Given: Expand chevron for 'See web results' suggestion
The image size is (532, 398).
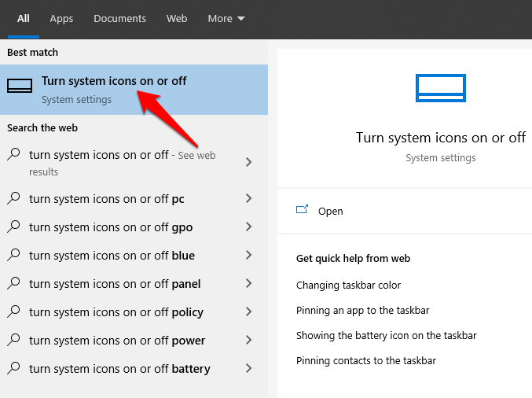Looking at the screenshot, I should [249, 162].
